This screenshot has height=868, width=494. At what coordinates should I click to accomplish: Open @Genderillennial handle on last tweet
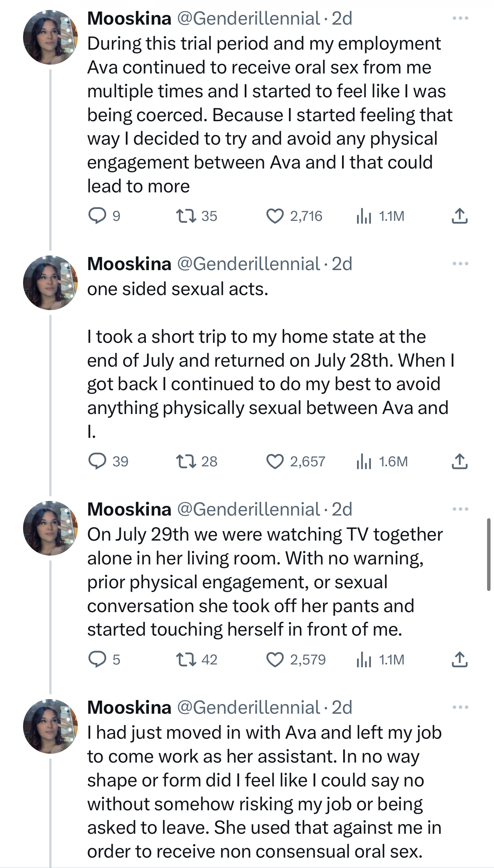248,707
